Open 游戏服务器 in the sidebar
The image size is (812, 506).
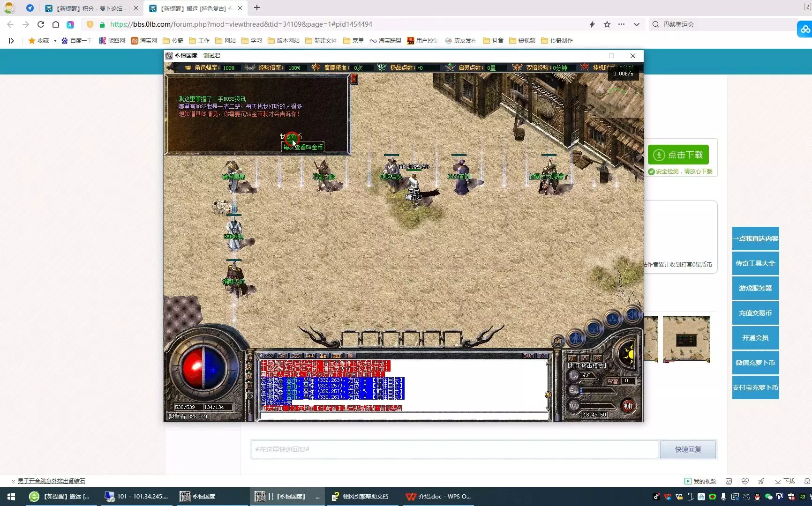pyautogui.click(x=756, y=288)
